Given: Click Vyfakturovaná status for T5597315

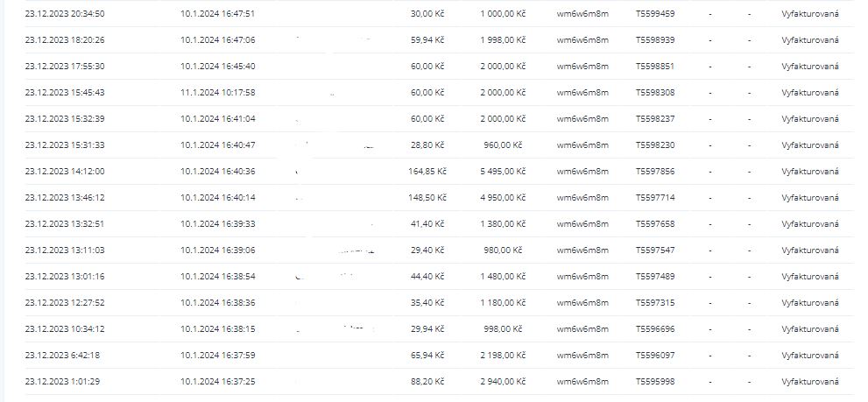Looking at the screenshot, I should [x=810, y=303].
